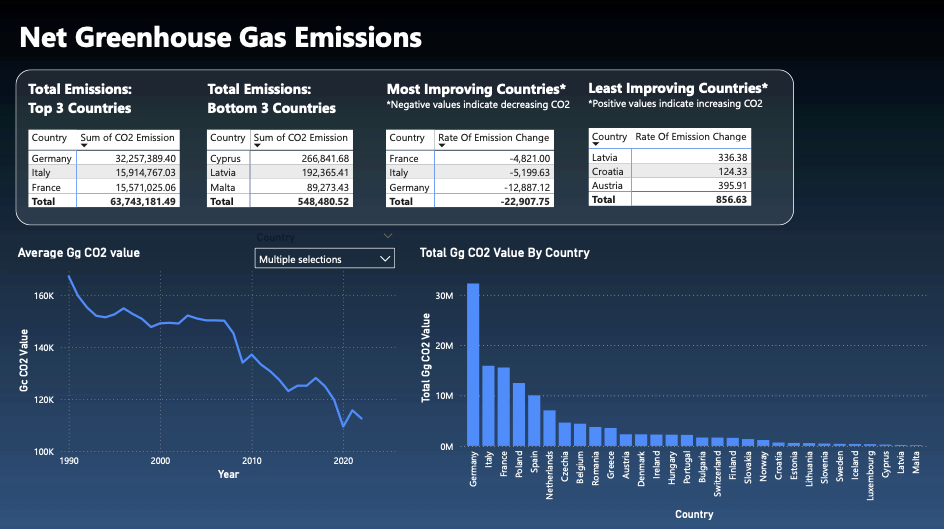Click Country column header in Top 3 Countries table
The height and width of the screenshot is (529, 944).
point(49,138)
